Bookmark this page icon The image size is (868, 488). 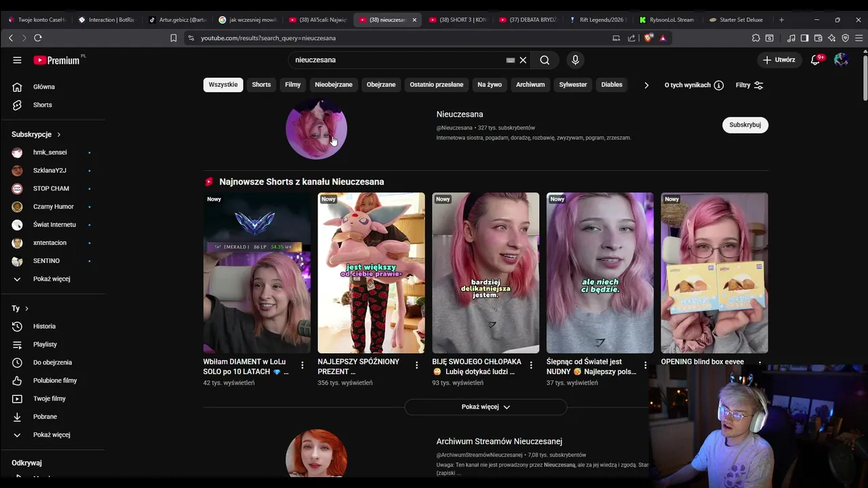(174, 38)
